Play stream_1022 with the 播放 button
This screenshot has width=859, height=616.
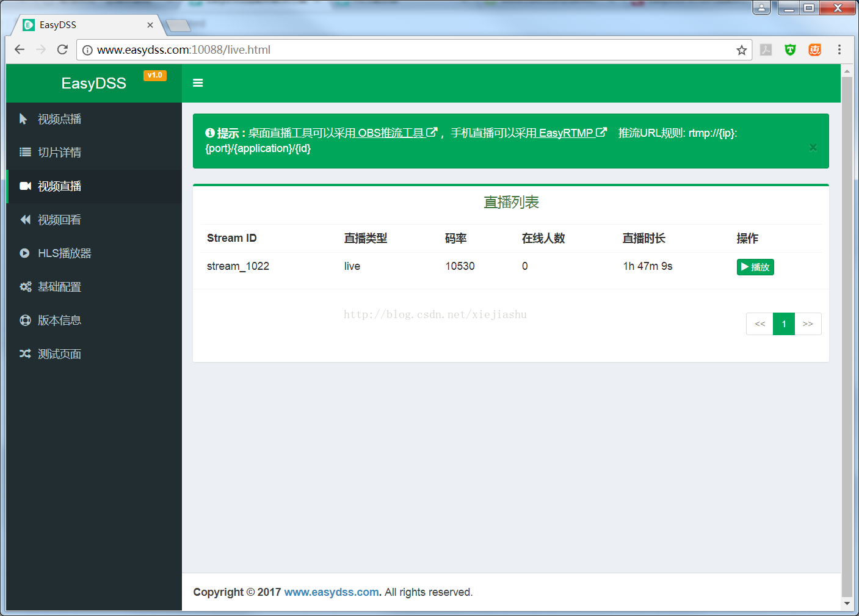755,267
